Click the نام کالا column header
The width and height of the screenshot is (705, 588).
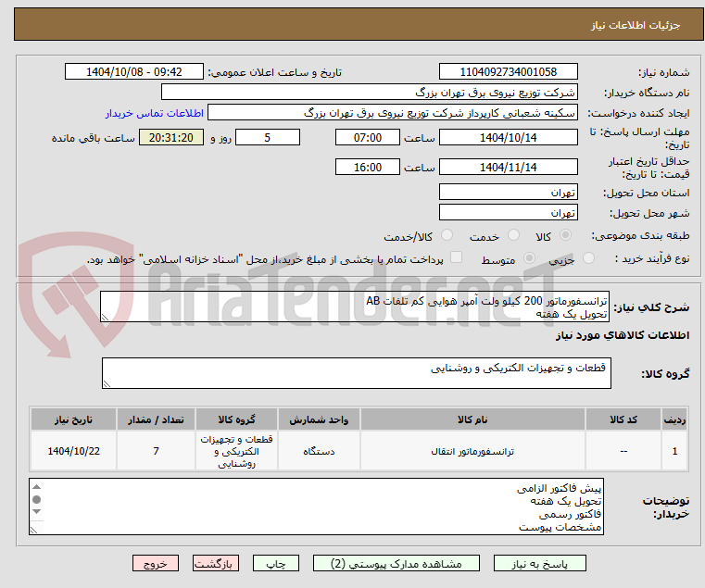tap(472, 419)
